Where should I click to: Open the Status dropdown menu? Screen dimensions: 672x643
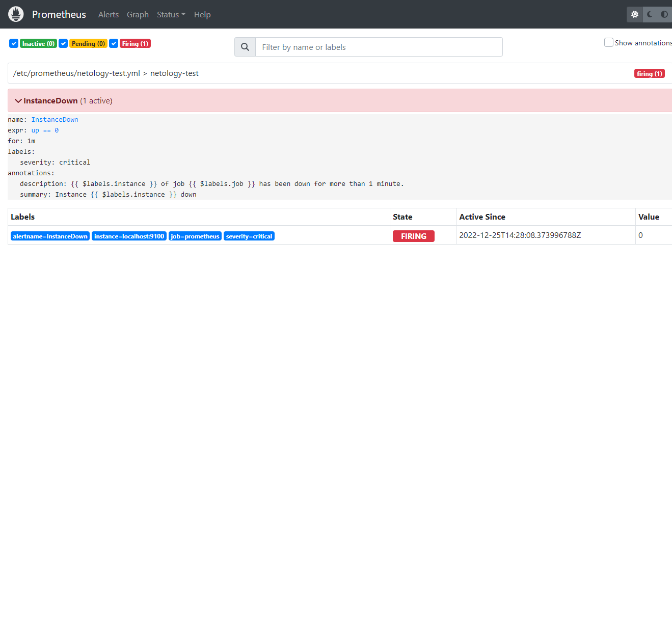[171, 15]
